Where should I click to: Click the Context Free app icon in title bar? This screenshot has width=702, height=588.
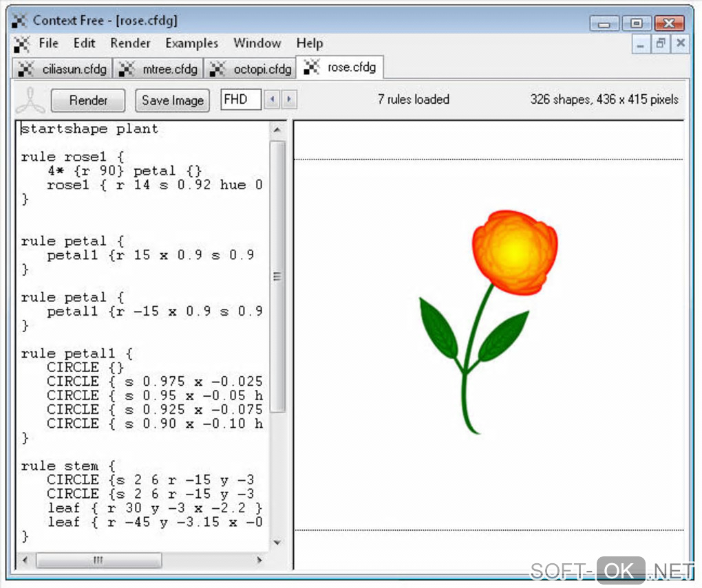[19, 21]
